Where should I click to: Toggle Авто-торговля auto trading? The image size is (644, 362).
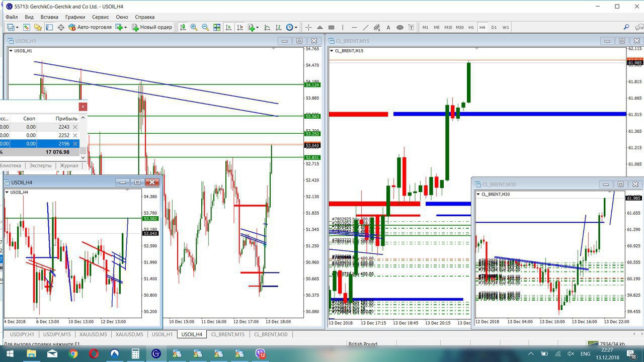(90, 27)
